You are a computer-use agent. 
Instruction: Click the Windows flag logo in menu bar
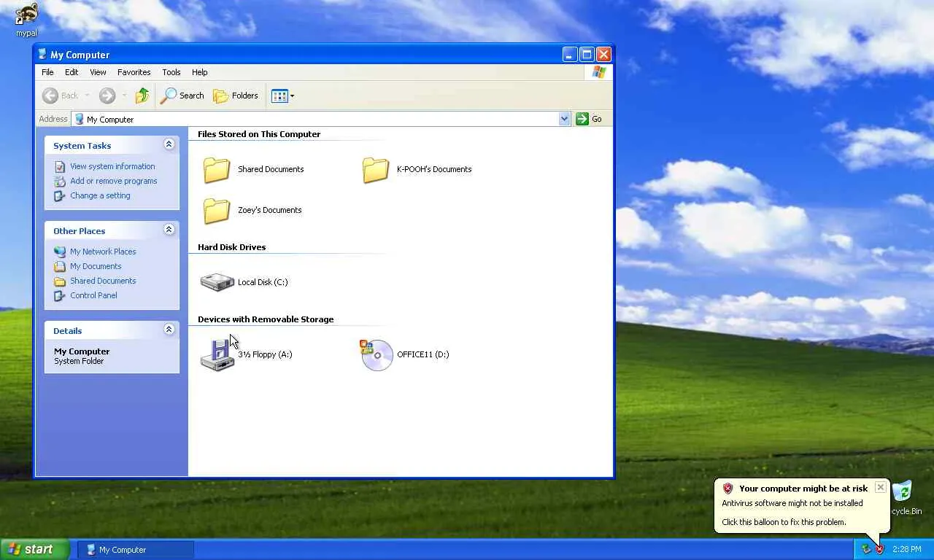tap(599, 72)
